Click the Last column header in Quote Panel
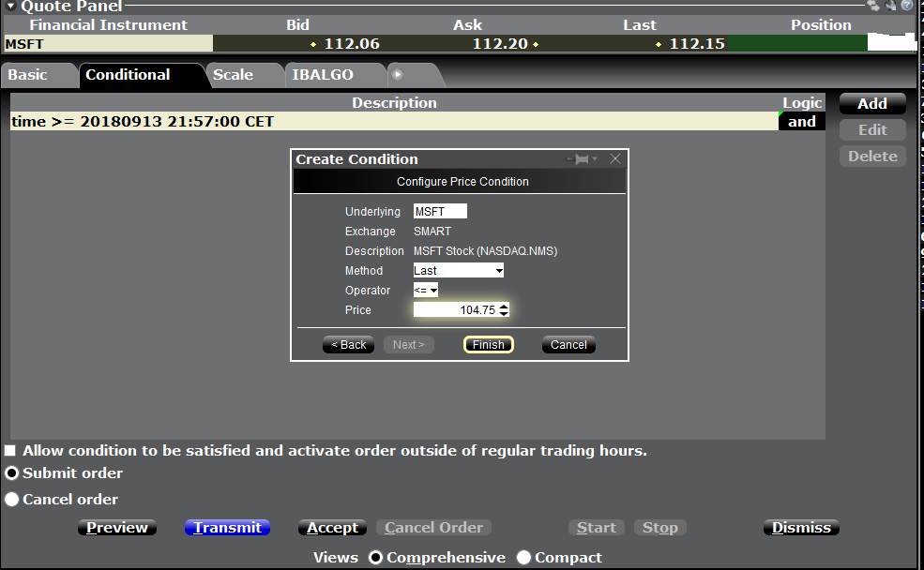The height and width of the screenshot is (570, 924). click(640, 24)
